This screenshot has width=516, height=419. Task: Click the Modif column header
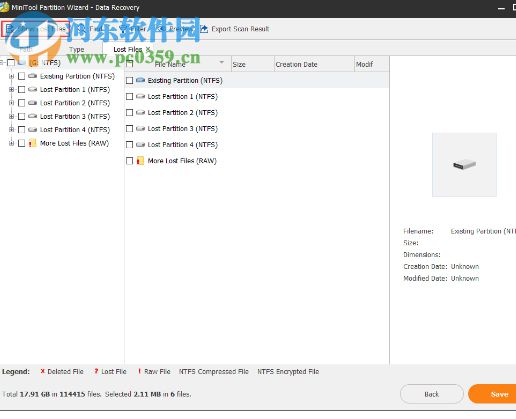pos(371,64)
